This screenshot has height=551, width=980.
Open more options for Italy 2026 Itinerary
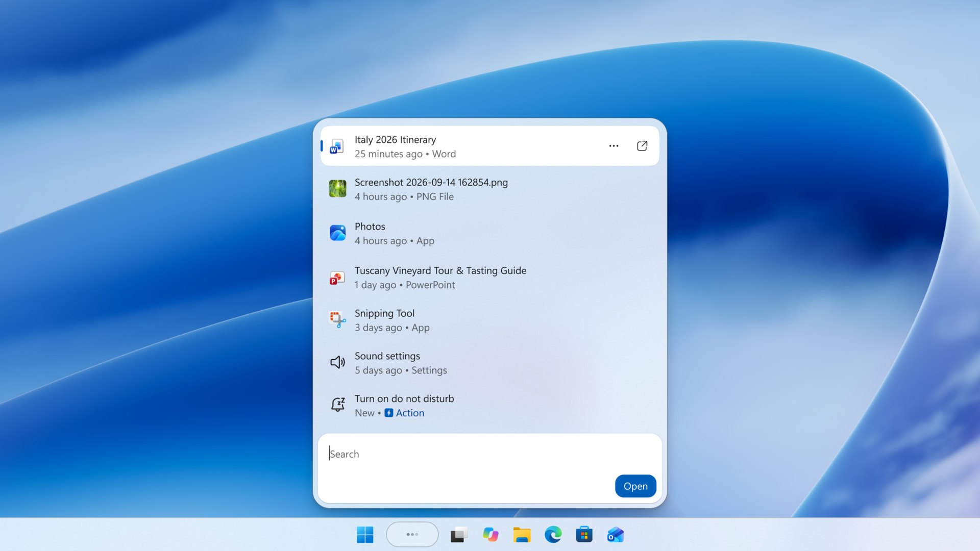[614, 146]
